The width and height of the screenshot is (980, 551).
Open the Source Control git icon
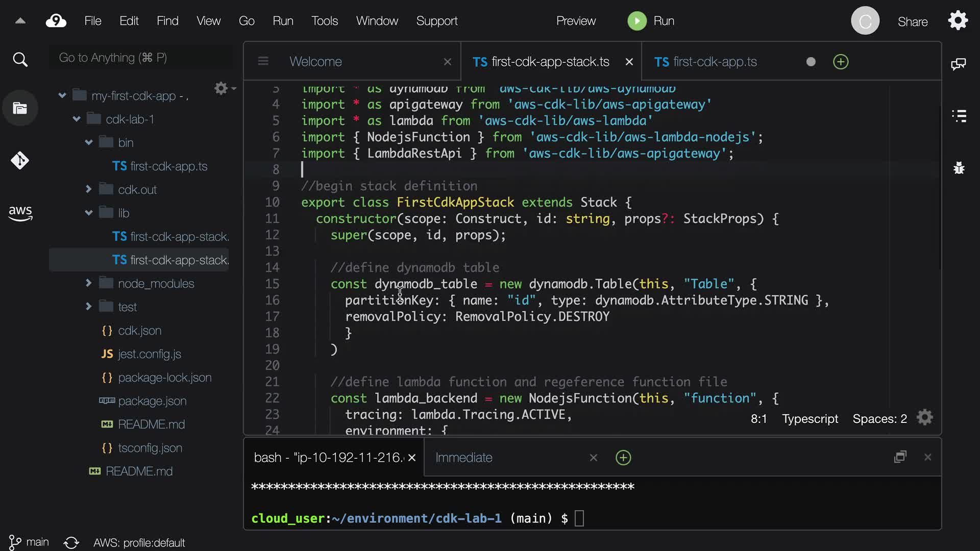click(x=20, y=161)
